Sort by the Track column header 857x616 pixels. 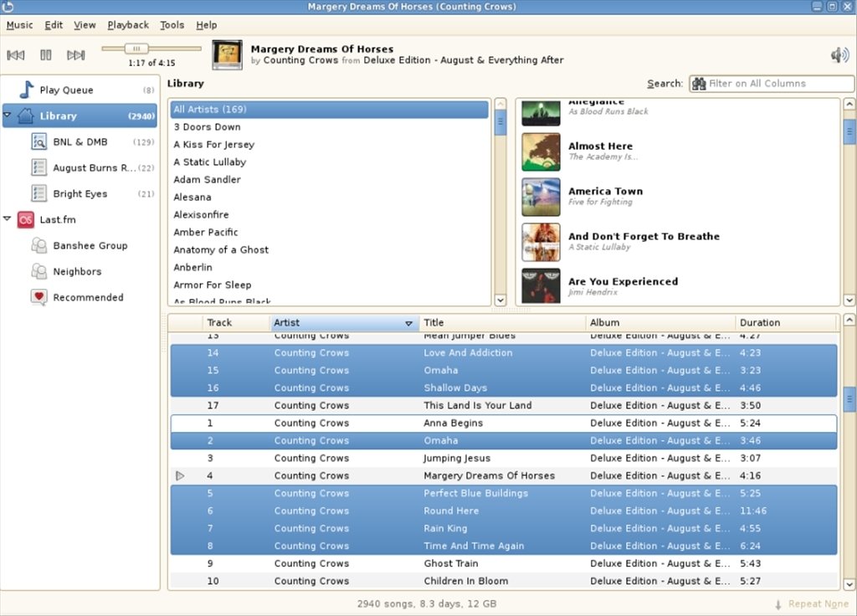(236, 322)
